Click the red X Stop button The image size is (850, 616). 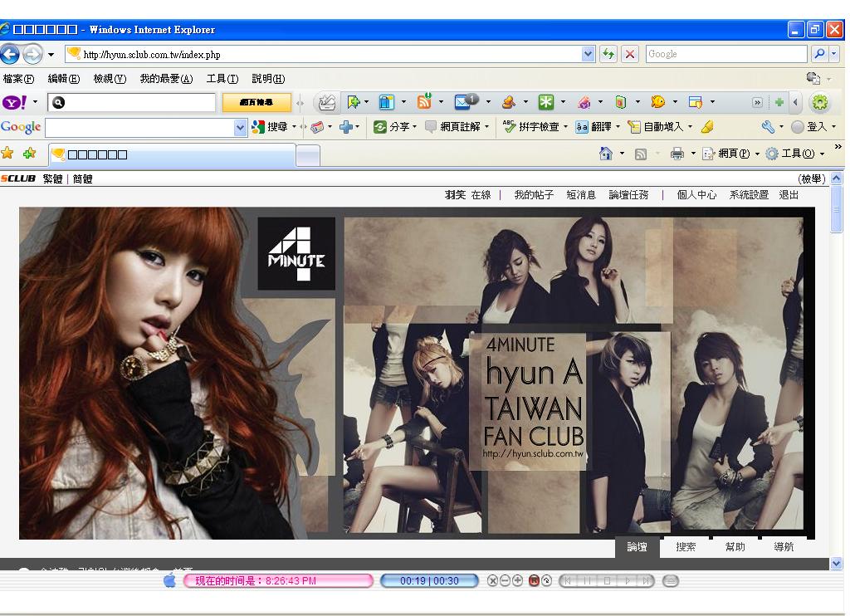pyautogui.click(x=630, y=54)
